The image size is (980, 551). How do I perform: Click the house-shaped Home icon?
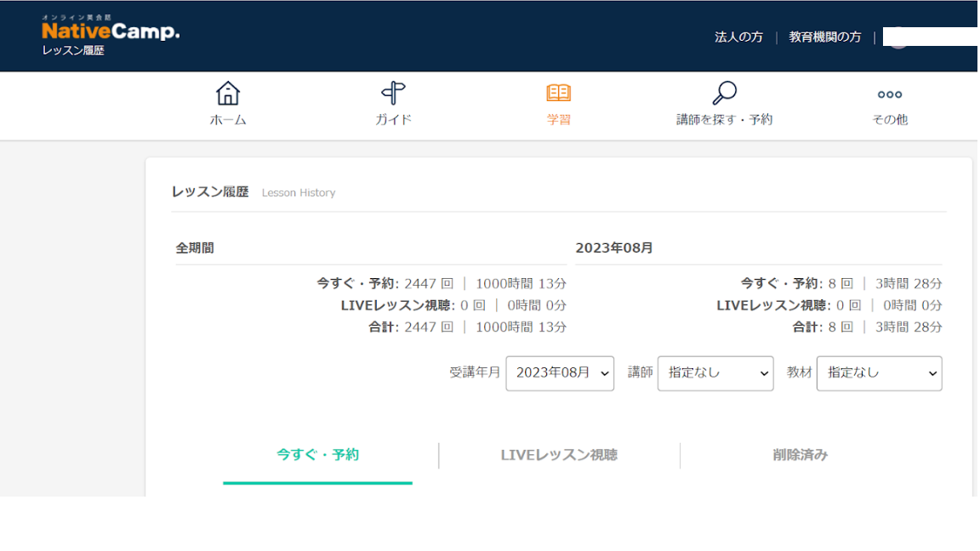coord(228,93)
